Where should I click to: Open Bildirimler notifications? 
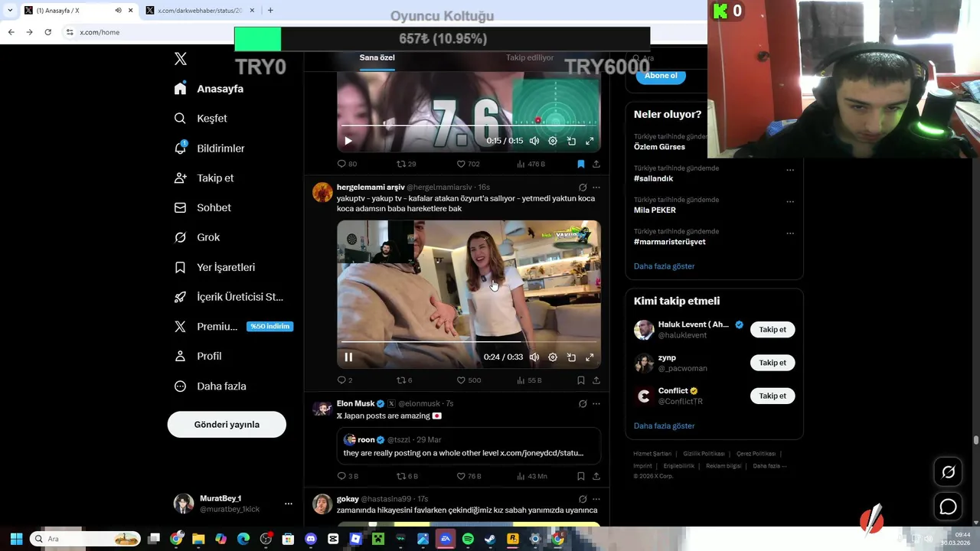tap(209, 148)
